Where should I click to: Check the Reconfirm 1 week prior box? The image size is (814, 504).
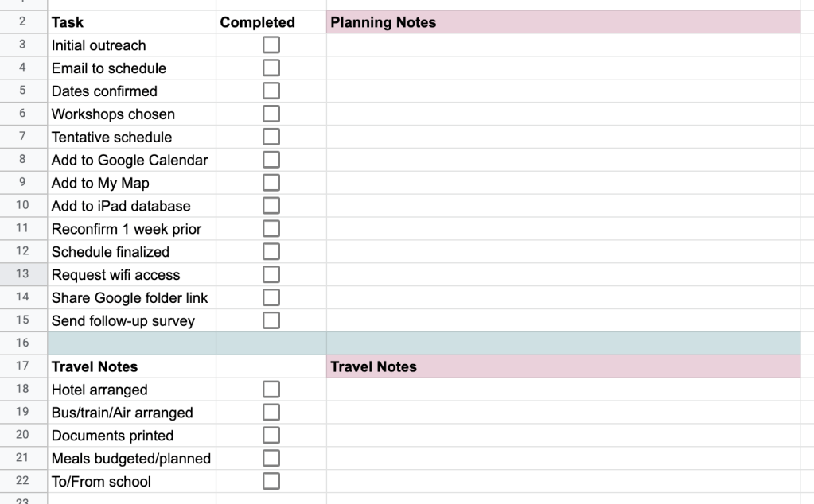tap(271, 228)
